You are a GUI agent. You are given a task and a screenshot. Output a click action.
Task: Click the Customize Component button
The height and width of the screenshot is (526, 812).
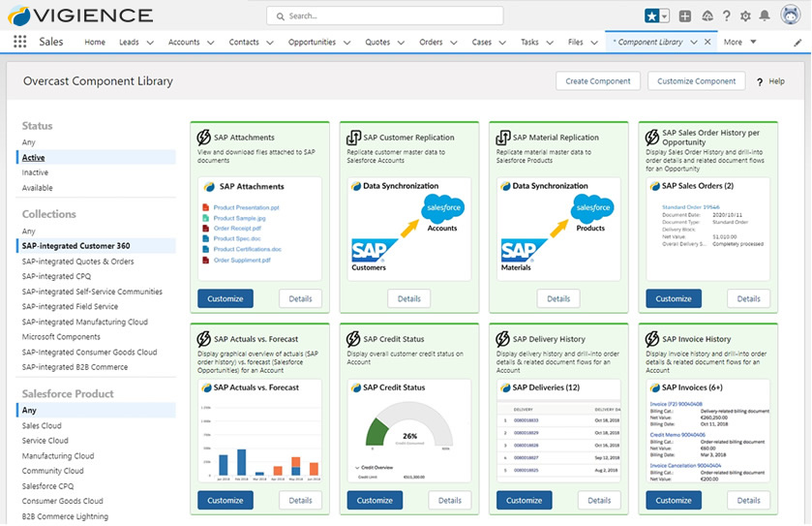pyautogui.click(x=697, y=81)
